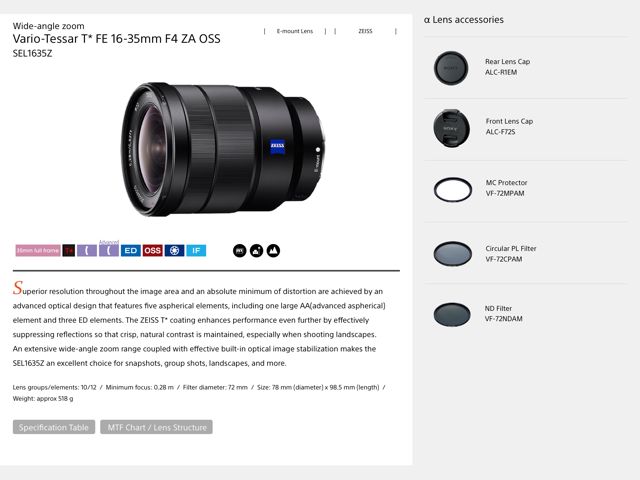
Task: Click the first aspherical element badge
Action: pyautogui.click(x=87, y=250)
